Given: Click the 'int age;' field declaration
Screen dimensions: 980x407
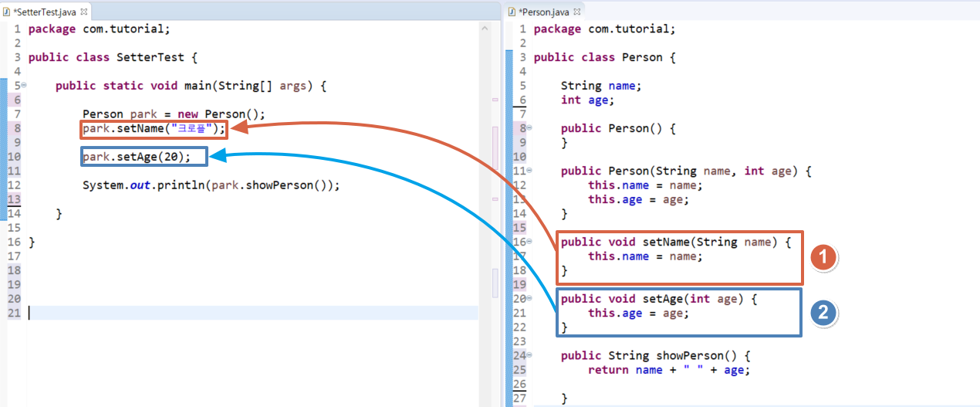Looking at the screenshot, I should tap(587, 100).
